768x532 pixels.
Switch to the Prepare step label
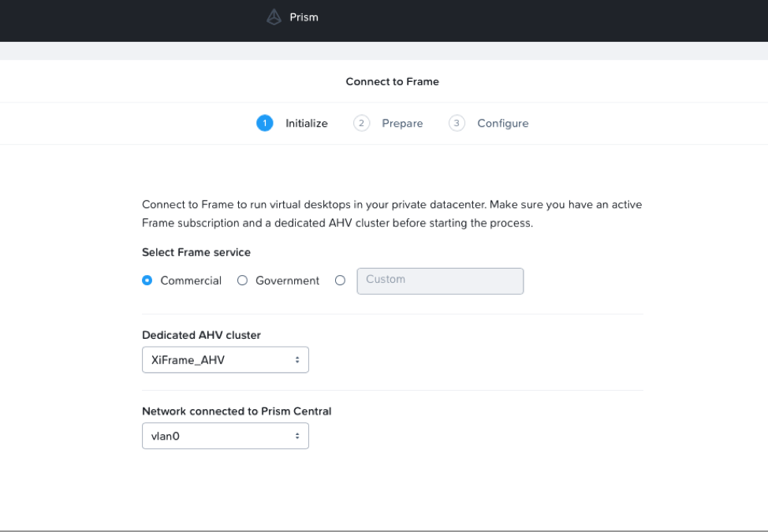point(402,123)
